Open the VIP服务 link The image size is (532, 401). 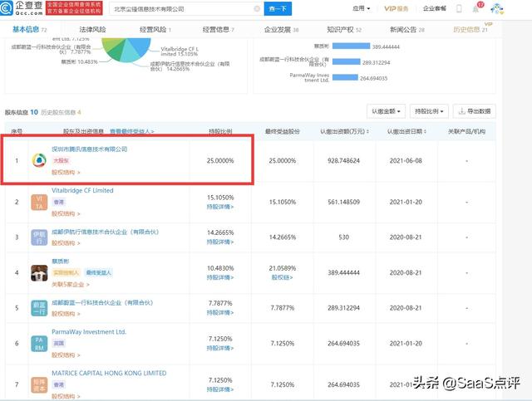(x=396, y=8)
